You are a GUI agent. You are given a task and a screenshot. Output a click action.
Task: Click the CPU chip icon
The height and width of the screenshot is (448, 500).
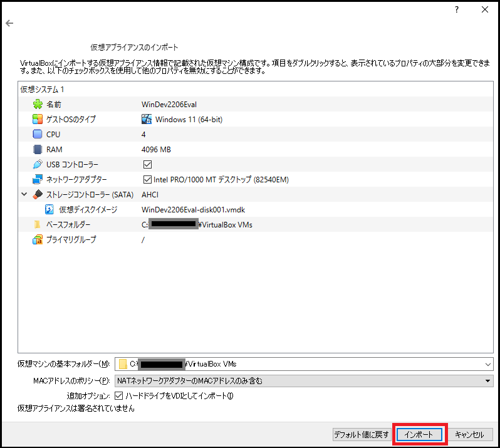tap(38, 134)
